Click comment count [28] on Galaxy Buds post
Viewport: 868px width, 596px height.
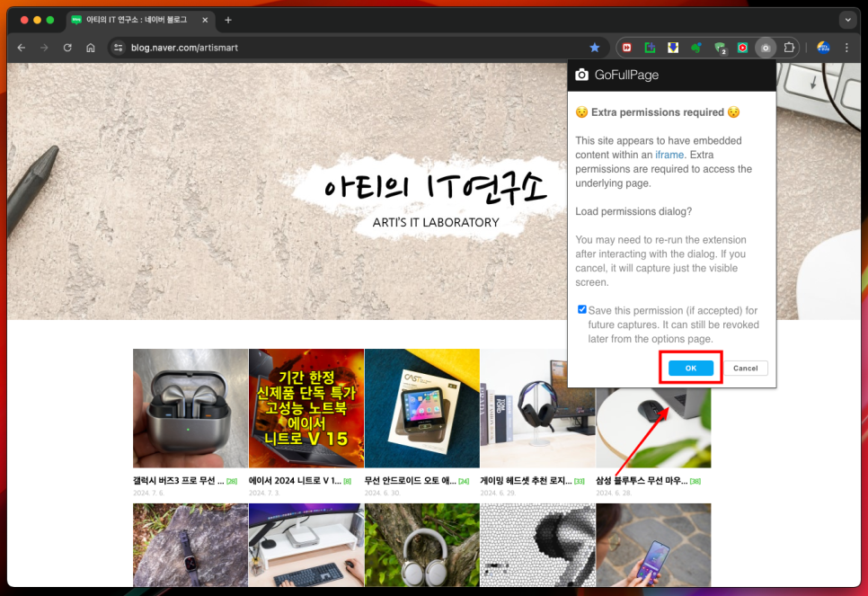click(x=232, y=481)
